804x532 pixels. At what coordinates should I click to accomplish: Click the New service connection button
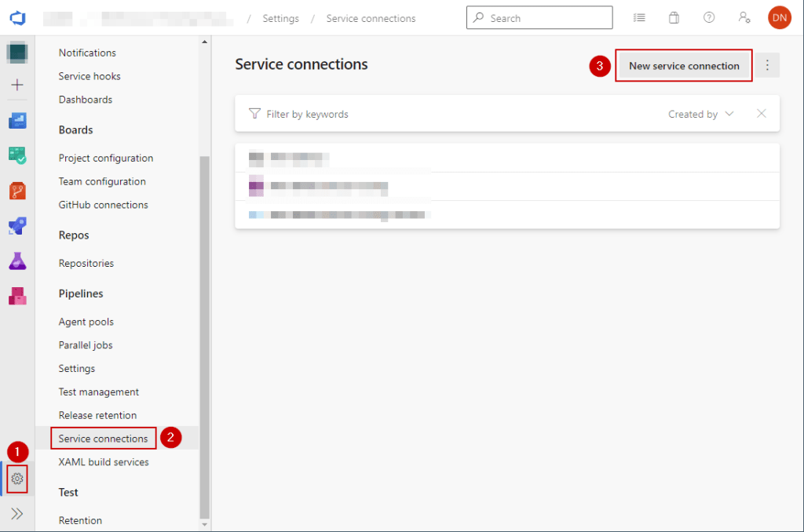(684, 66)
